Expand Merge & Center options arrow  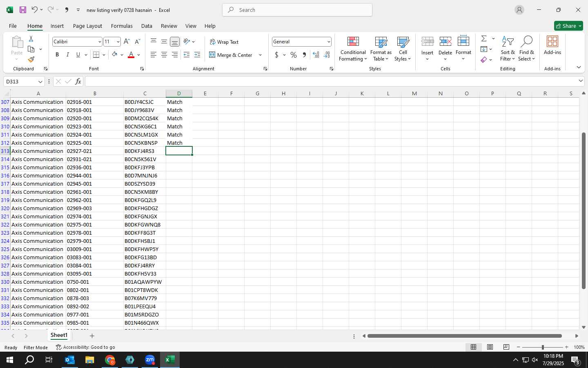pyautogui.click(x=260, y=55)
